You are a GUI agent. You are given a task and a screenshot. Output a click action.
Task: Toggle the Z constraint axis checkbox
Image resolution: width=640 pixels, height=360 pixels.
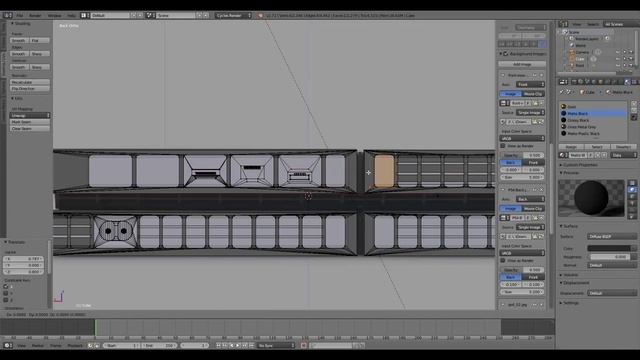coord(6,300)
